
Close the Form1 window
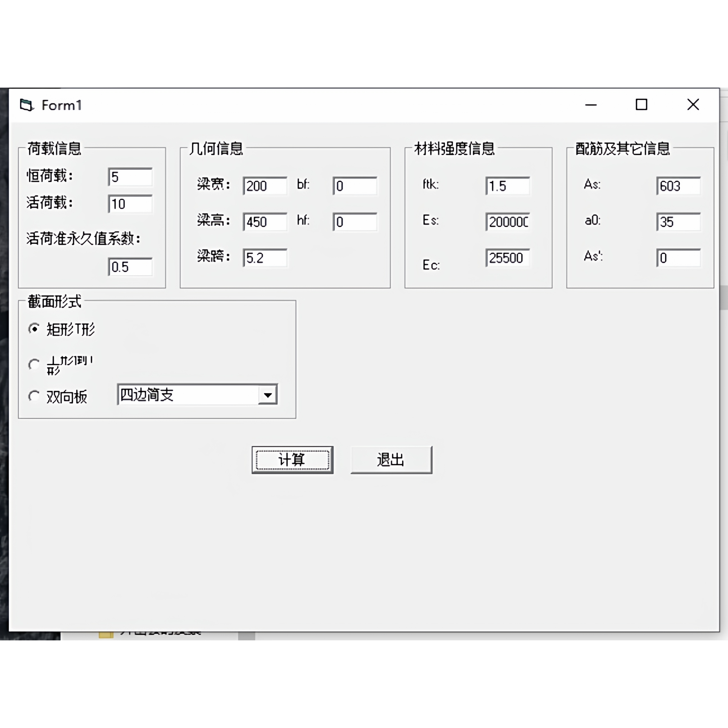pyautogui.click(x=693, y=105)
